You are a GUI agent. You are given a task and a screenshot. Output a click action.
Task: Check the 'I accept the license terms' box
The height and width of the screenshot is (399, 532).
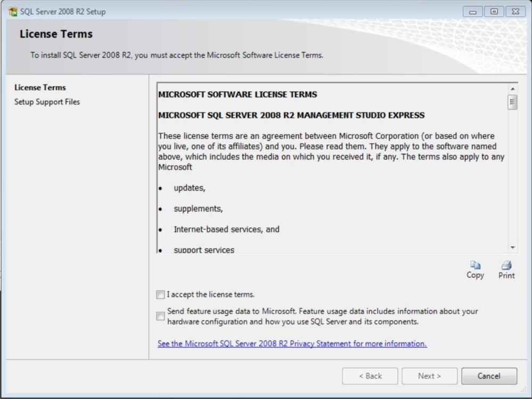161,295
